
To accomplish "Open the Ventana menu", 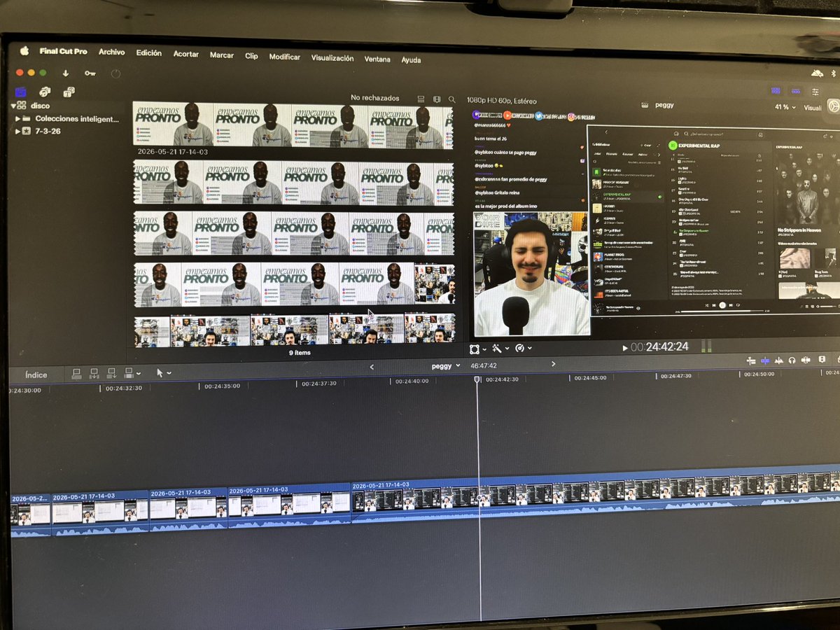I will pos(377,59).
